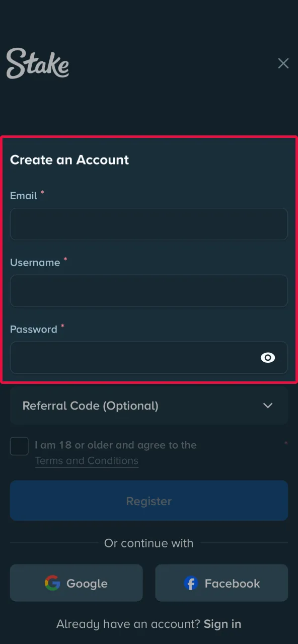
Task: Click the Stake logo
Action: pos(37,63)
